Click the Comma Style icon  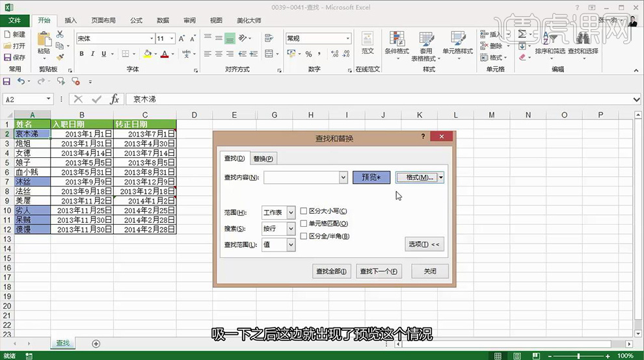(x=319, y=54)
